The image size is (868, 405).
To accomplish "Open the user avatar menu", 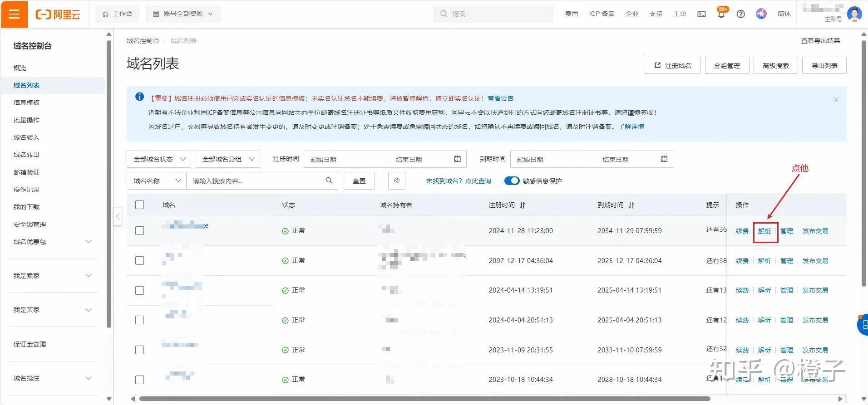I will (854, 14).
